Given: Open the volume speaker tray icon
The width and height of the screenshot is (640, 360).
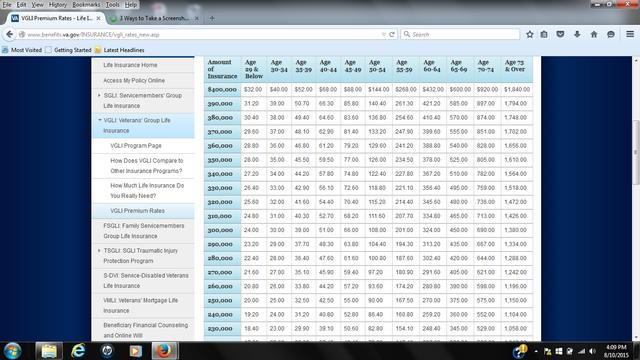Looking at the screenshot, I should [593, 351].
